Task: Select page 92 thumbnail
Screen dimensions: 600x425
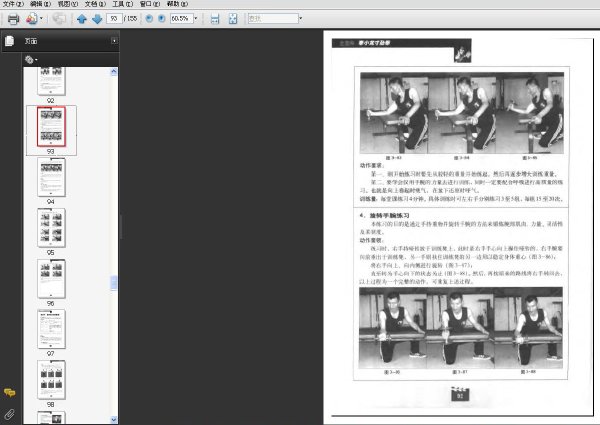Action: [x=51, y=81]
